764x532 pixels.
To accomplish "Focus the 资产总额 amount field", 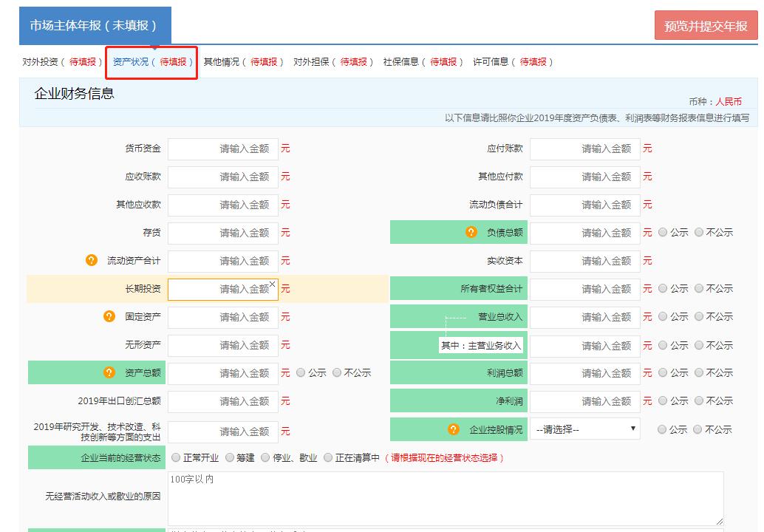I will pos(223,373).
